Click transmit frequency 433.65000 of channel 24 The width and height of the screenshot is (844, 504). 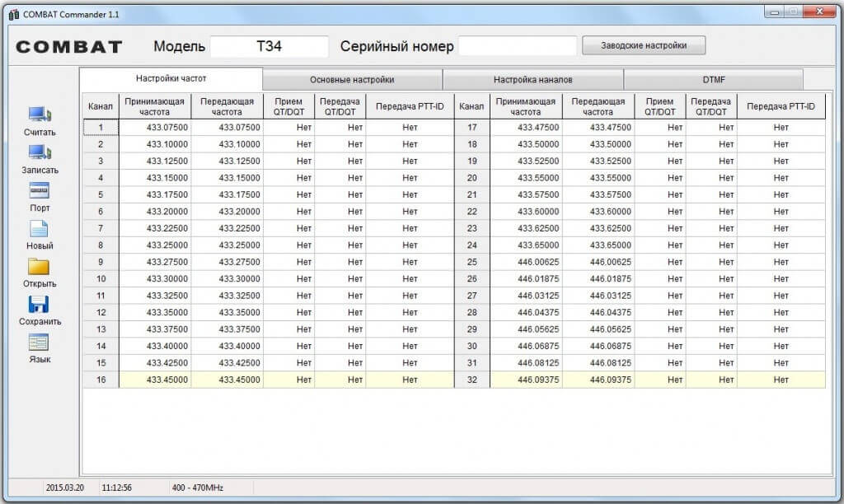pos(598,245)
